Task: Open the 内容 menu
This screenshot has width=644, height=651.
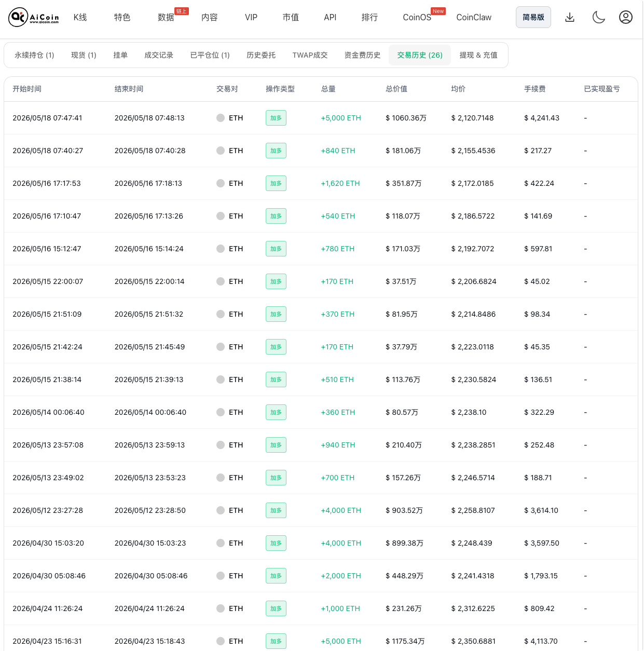Action: tap(210, 17)
